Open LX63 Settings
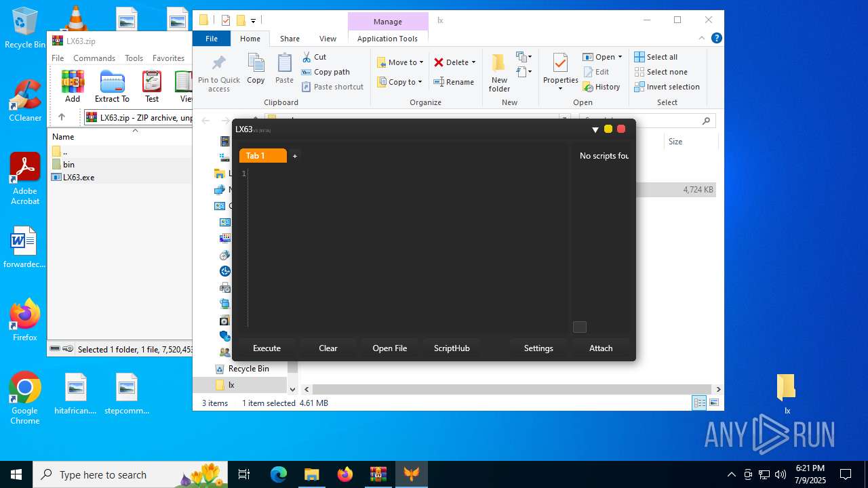The image size is (868, 488). point(538,348)
